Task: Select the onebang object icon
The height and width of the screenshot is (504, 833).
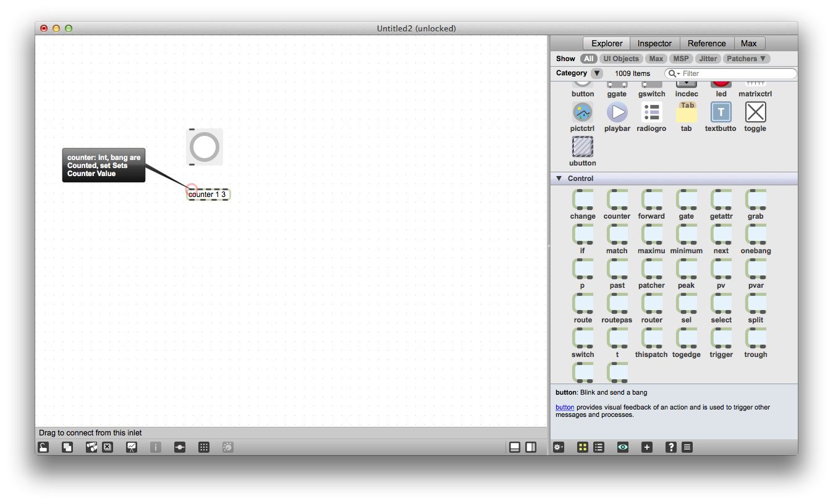Action: tap(755, 235)
